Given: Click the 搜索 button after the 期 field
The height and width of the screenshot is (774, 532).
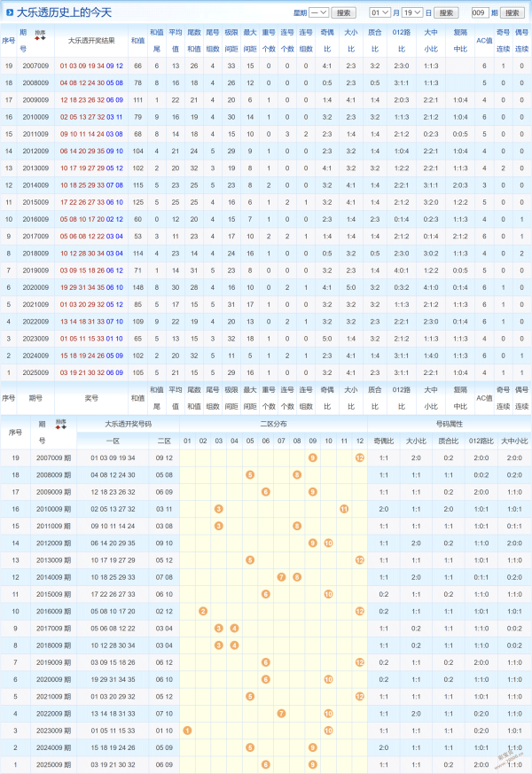Looking at the screenshot, I should coord(512,13).
